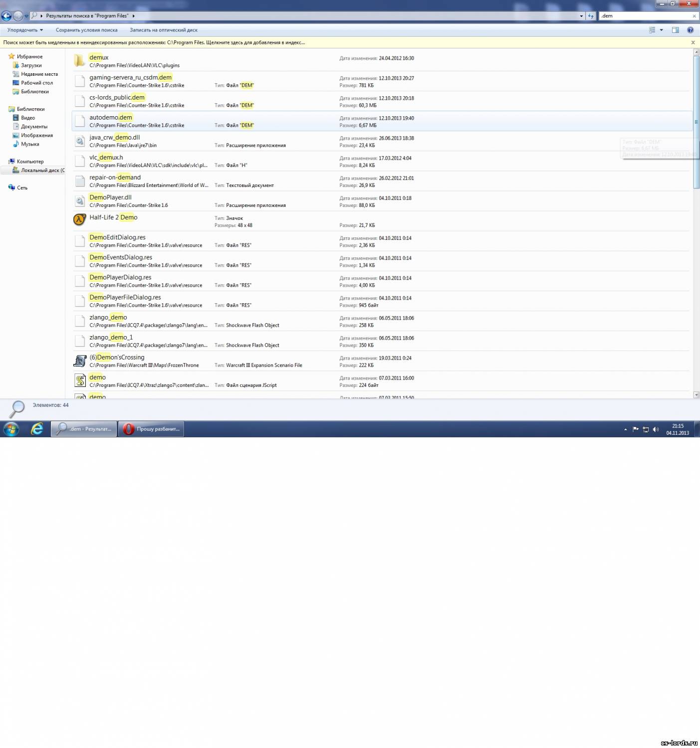Clear the .dem search text with the X
Image resolution: width=700 pixels, height=748 pixels.
point(694,16)
